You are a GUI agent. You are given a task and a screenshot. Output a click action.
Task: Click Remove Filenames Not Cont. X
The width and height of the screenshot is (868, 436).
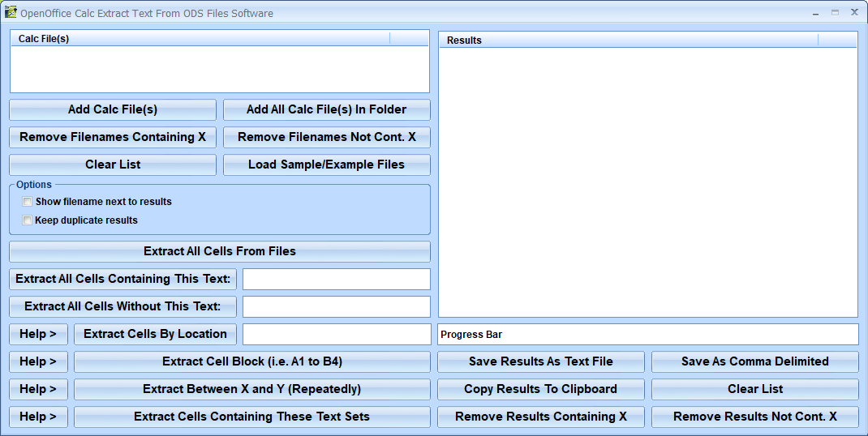(327, 137)
